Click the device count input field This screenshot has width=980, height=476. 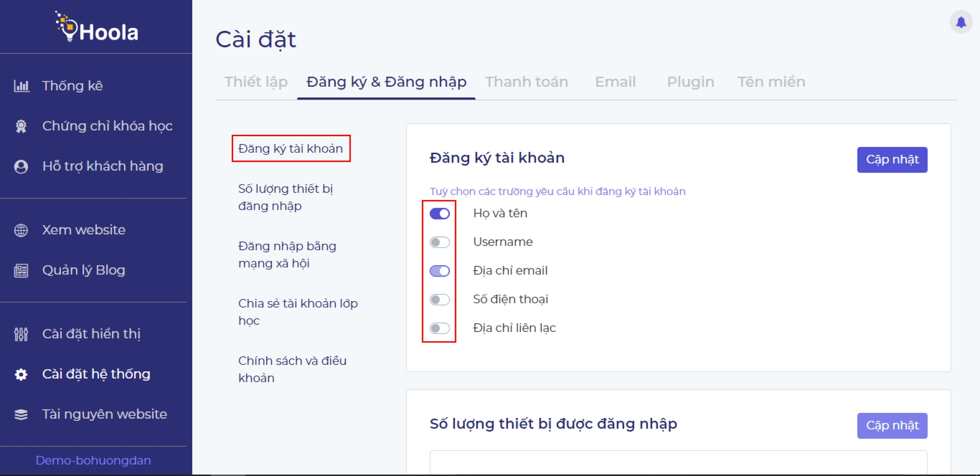click(678, 463)
